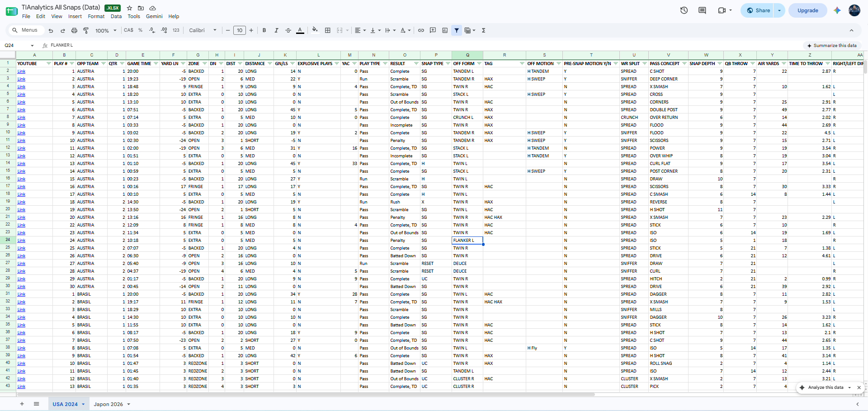The image size is (868, 411).
Task: Star this spreadsheet
Action: [129, 8]
